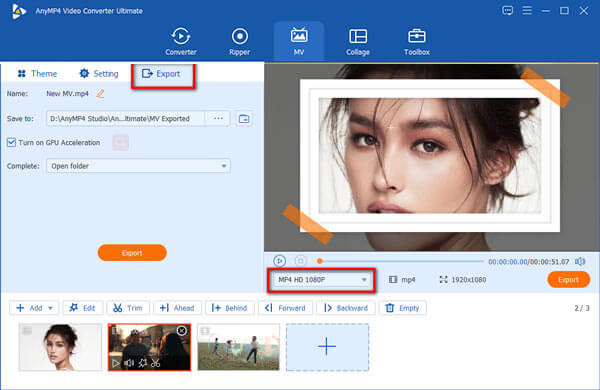Click the icon beside GPU Acceleration
The width and height of the screenshot is (600, 390).
click(121, 142)
